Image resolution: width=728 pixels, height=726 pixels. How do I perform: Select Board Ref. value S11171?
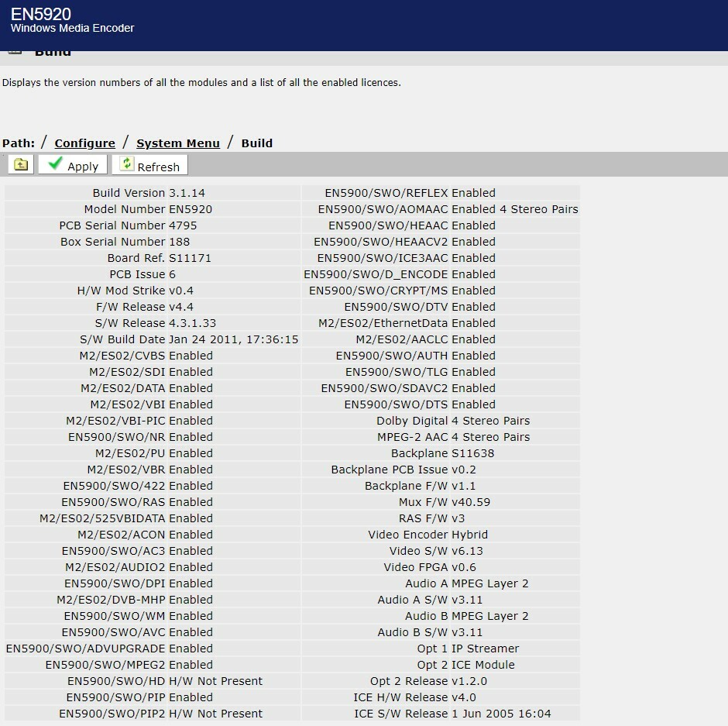pos(190,258)
